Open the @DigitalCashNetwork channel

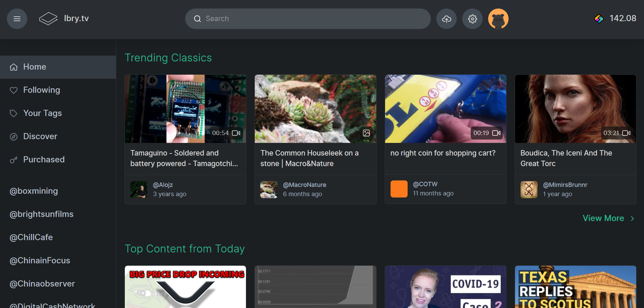(53, 305)
